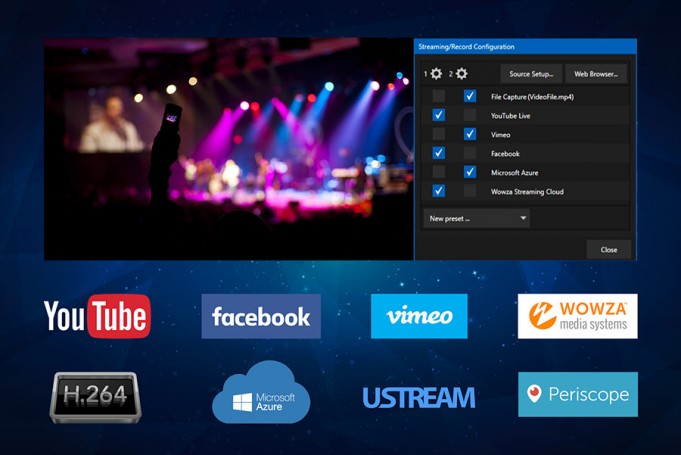Open encoder 1 gear settings
The image size is (681, 455).
436,74
